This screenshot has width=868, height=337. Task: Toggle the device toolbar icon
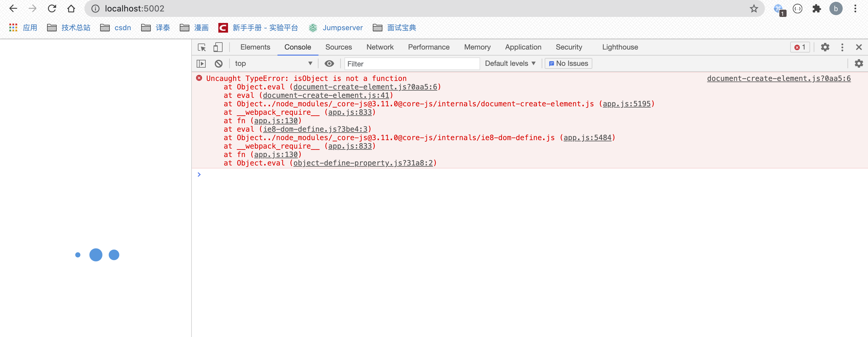(x=218, y=47)
